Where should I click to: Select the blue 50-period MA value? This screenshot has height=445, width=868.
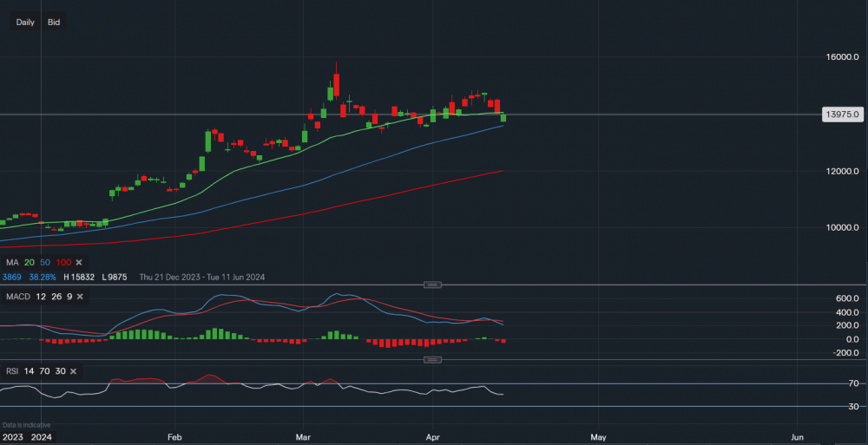pos(46,262)
